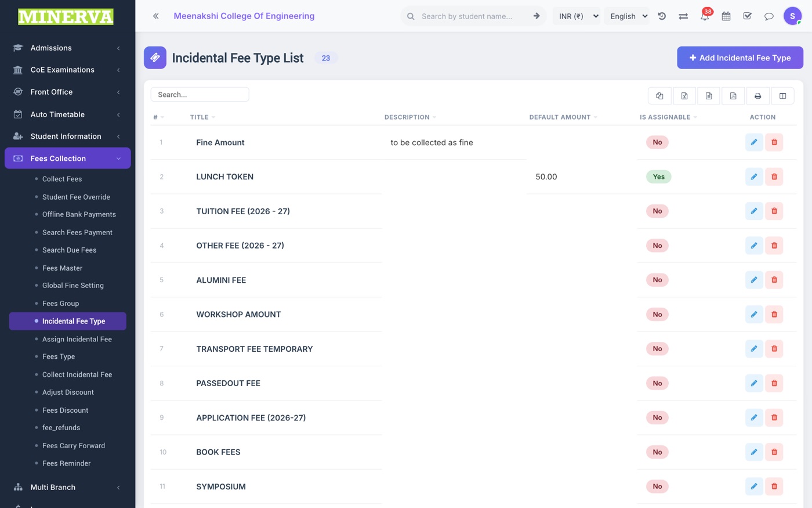Focus the table Search field

click(x=200, y=95)
